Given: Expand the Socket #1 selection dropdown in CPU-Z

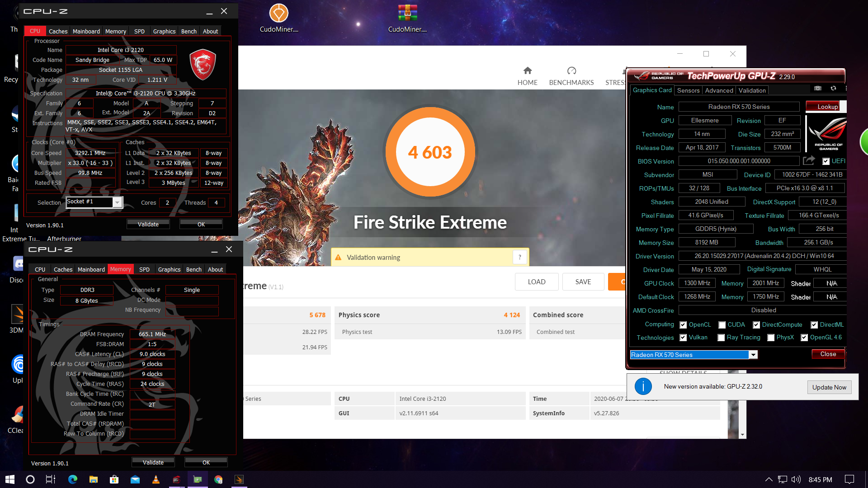Looking at the screenshot, I should 117,202.
